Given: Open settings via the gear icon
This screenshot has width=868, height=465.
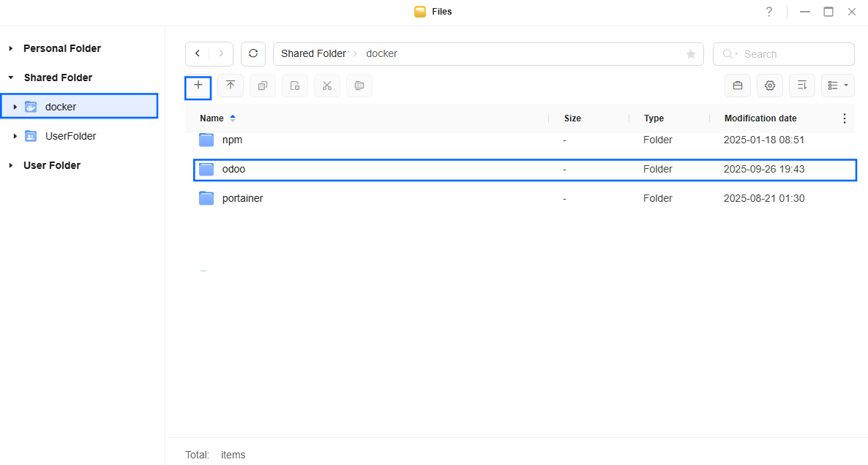Looking at the screenshot, I should (769, 86).
